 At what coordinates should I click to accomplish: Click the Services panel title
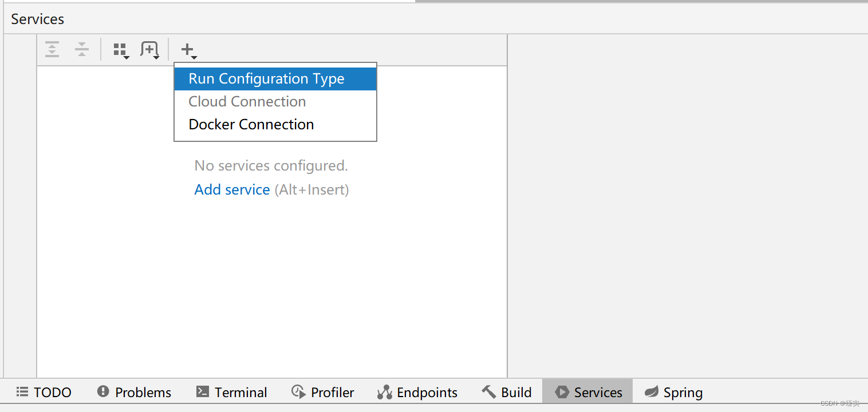pos(37,19)
